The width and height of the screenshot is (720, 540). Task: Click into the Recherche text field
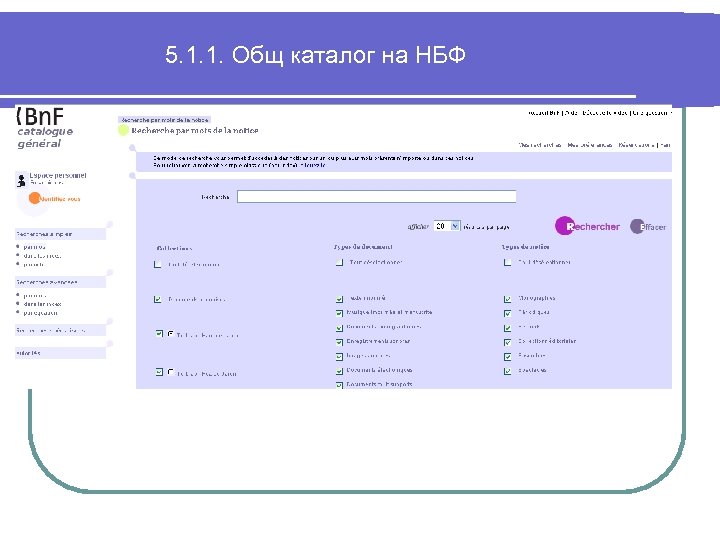pyautogui.click(x=377, y=197)
